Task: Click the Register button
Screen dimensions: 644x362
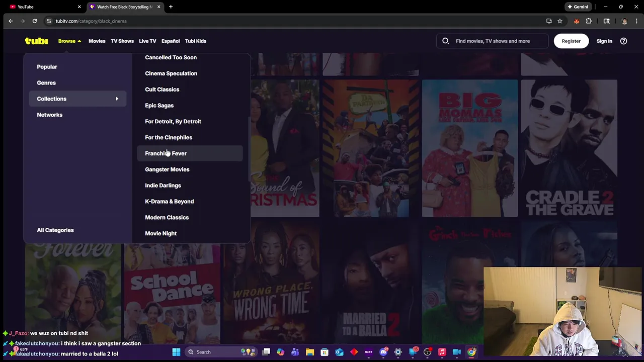Action: (x=571, y=41)
